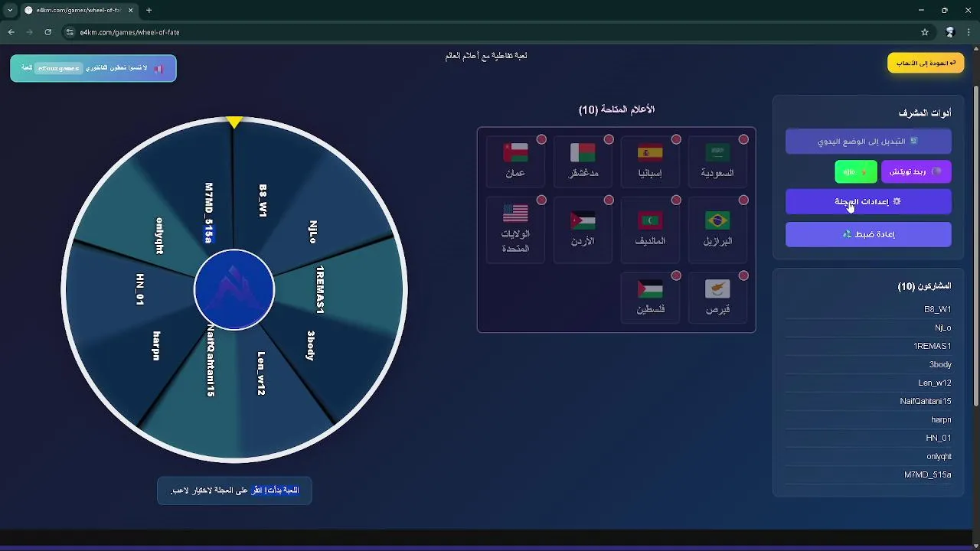Open the Chrome three-dot menu
This screenshot has height=551, width=980.
coord(969,32)
